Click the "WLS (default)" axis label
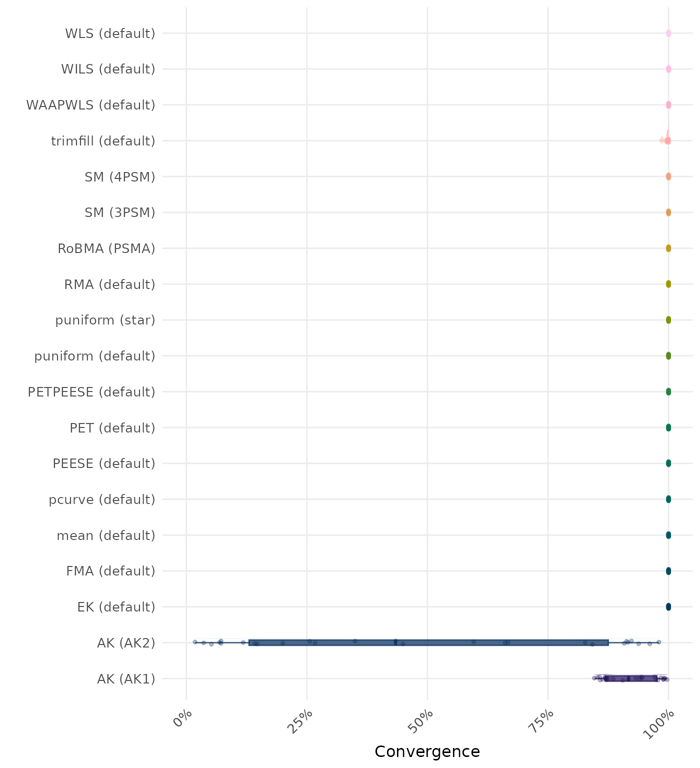This screenshot has height=768, width=700. 110,33
